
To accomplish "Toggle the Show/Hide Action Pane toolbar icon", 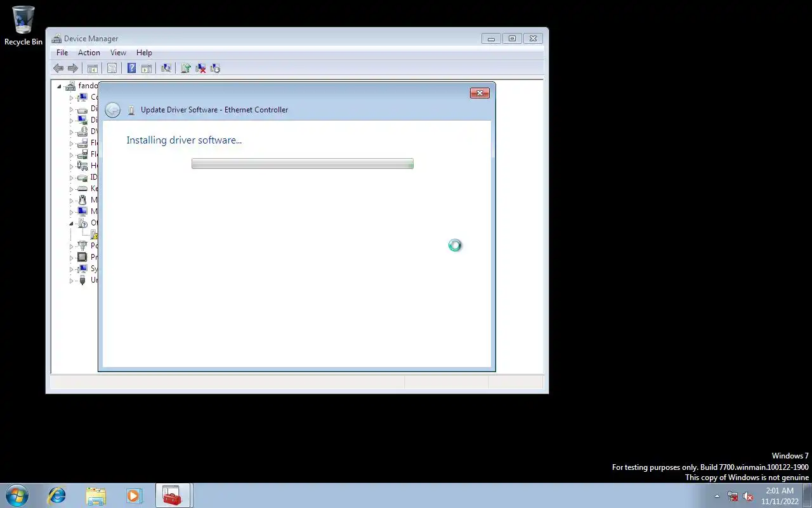I will pos(146,69).
